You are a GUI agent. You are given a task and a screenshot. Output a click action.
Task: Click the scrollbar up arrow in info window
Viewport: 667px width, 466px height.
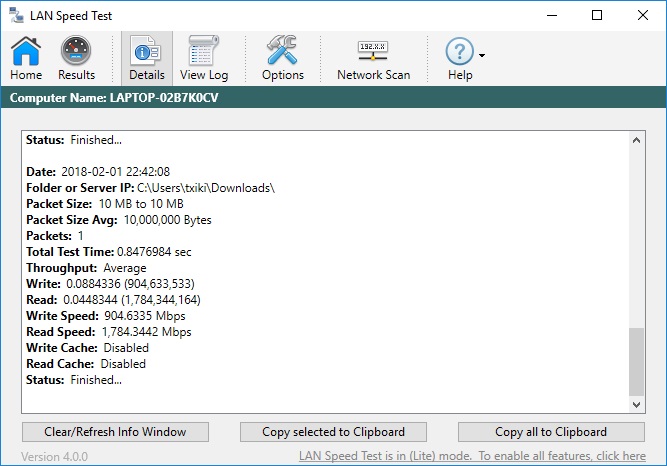pos(636,140)
